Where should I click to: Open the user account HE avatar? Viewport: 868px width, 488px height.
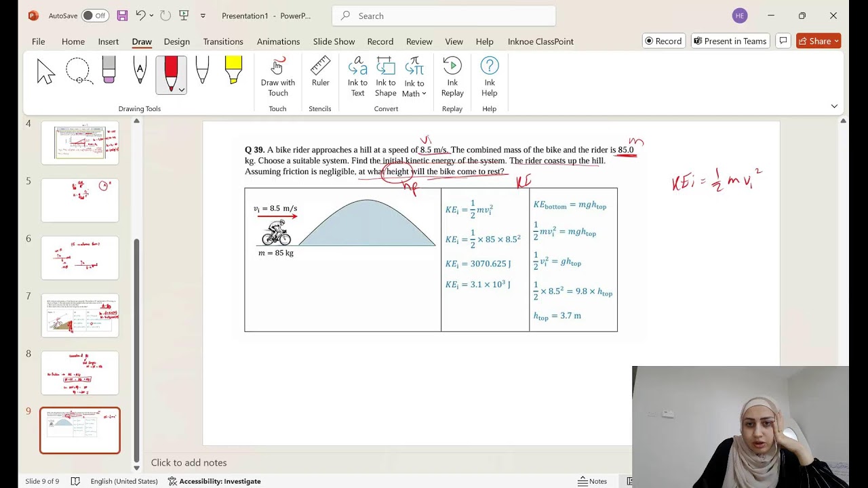tap(740, 16)
